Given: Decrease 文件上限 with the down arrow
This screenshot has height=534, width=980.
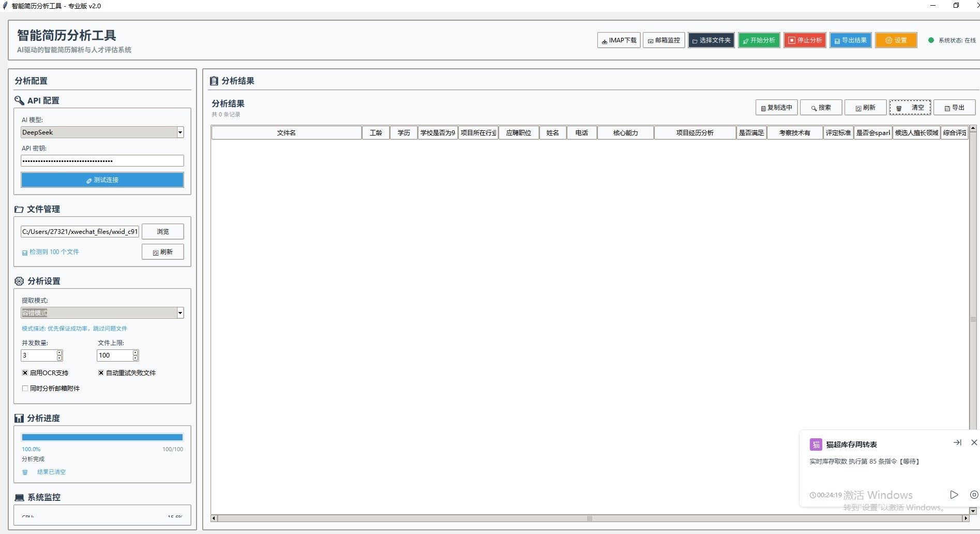Looking at the screenshot, I should pyautogui.click(x=135, y=358).
